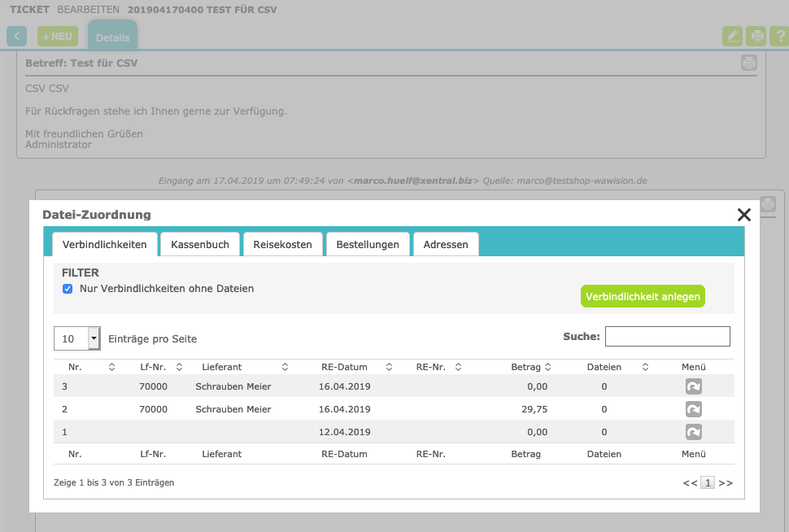
Task: Close the Datei-Zuordnung dialog
Action: tap(743, 215)
